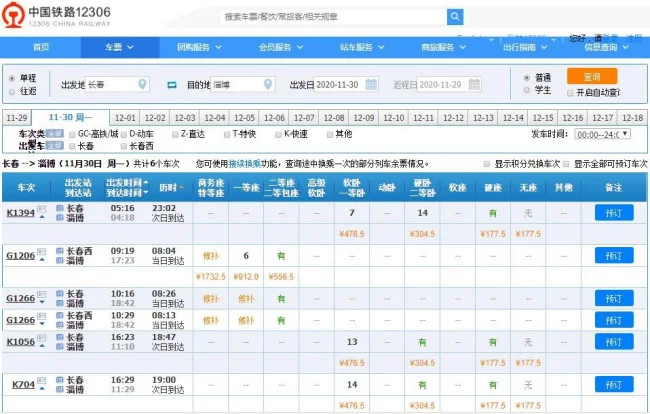650x414 pixels.
Task: Open location picker in destination field
Action: click(268, 84)
